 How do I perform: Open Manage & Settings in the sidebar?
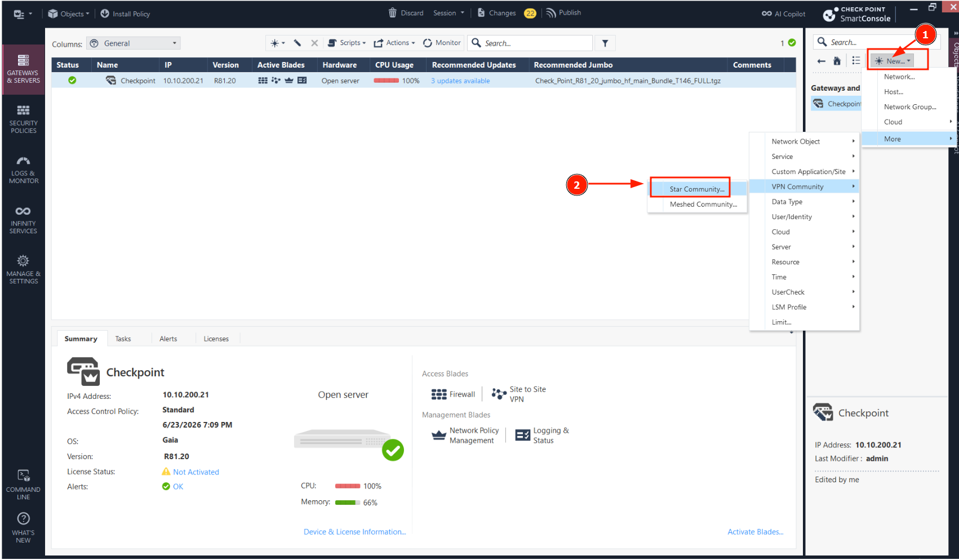23,269
